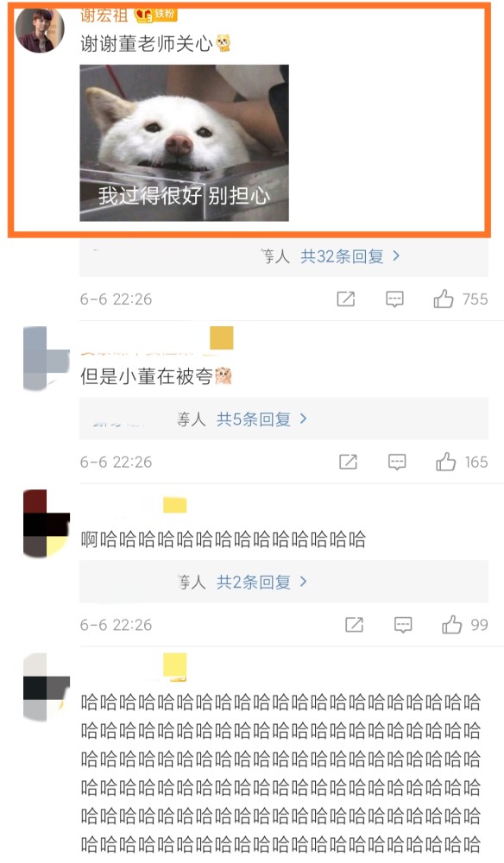
Task: Share the 但是小董在被夸 comment
Action: 348,462
